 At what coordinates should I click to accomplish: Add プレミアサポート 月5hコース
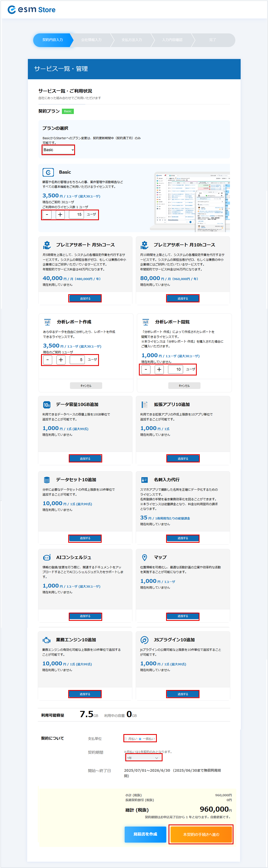pos(85,299)
